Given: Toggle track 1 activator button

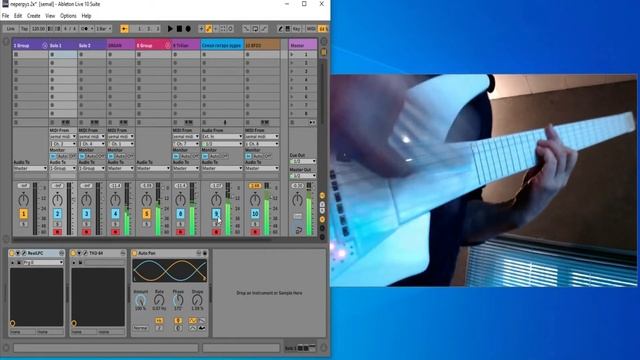Looking at the screenshot, I should click(24, 213).
